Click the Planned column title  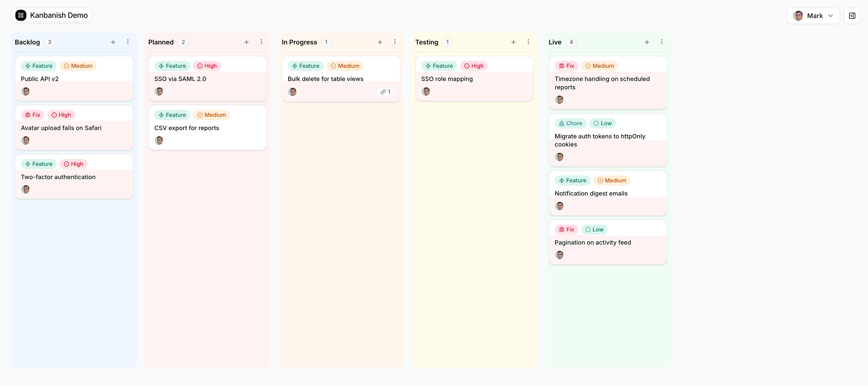pyautogui.click(x=161, y=42)
